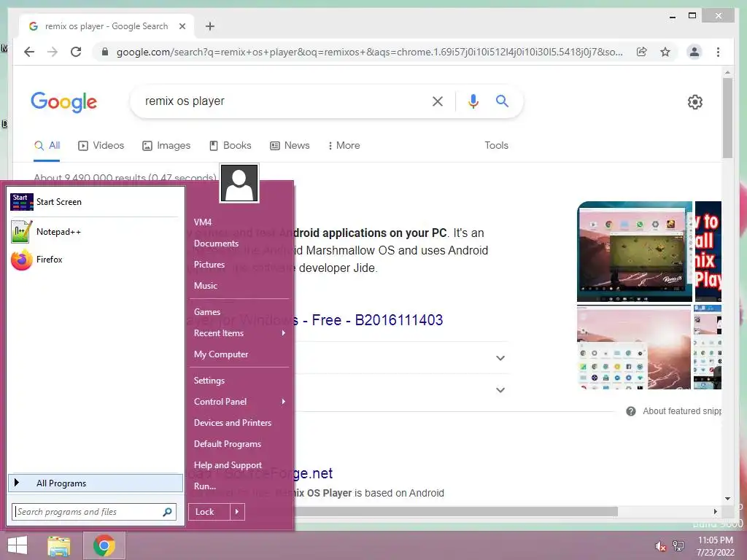Open Chrome three-dot menu
This screenshot has height=560, width=747.
718,52
